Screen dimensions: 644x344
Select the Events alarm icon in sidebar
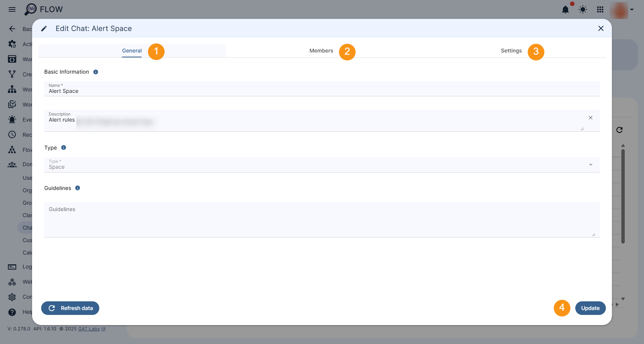(12, 119)
